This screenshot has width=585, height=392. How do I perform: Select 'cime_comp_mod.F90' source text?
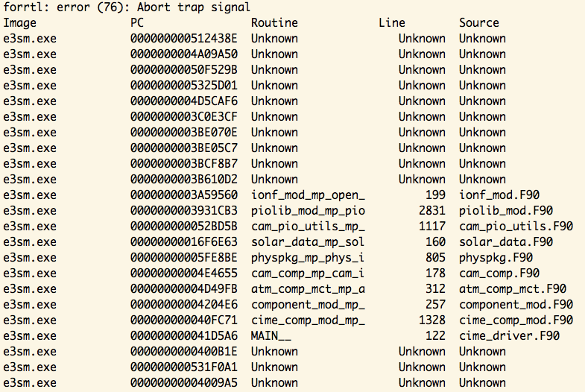point(516,320)
